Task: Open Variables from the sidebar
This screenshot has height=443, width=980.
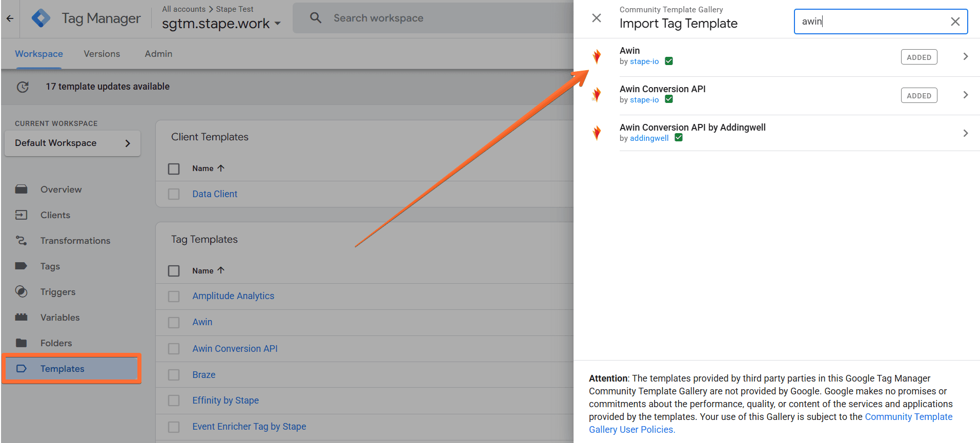Action: (60, 318)
